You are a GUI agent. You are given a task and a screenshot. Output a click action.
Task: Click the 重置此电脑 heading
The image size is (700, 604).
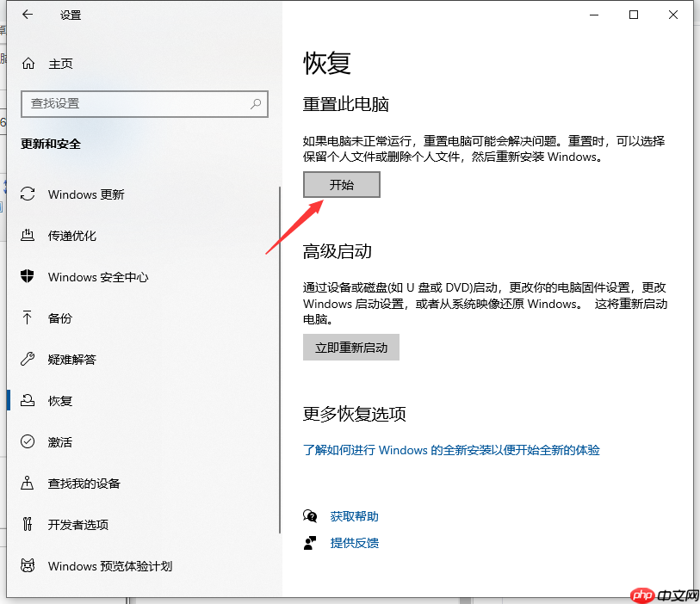coord(345,104)
